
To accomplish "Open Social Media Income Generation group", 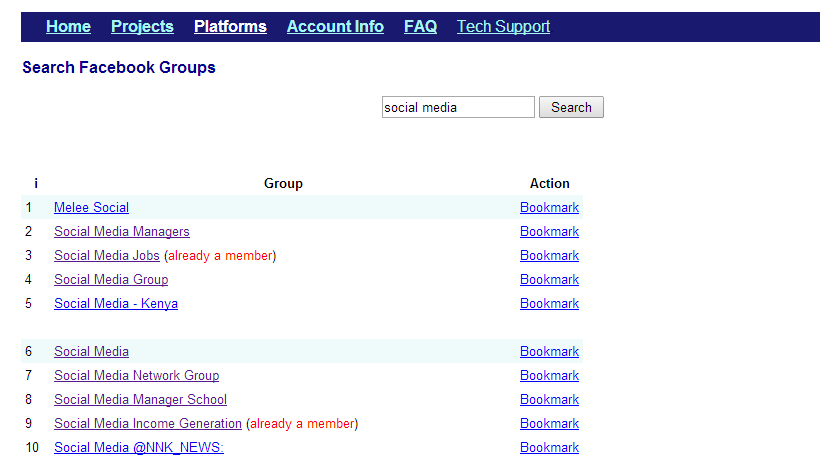I will tap(148, 423).
